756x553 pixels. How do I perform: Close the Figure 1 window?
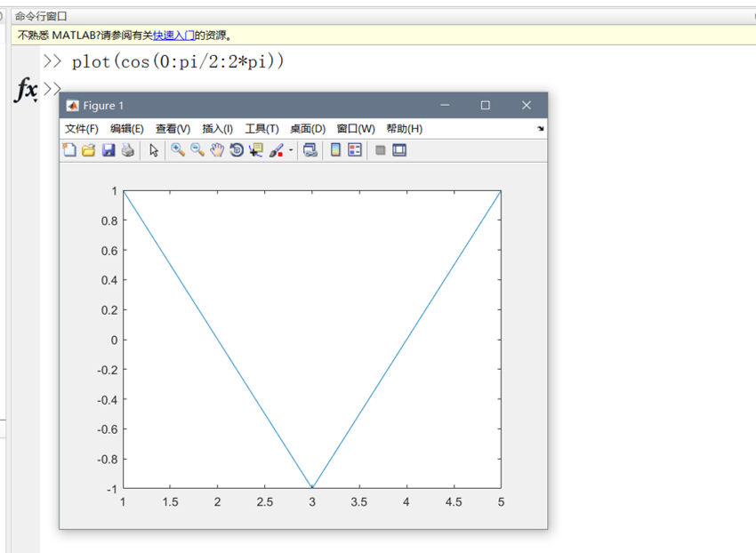(x=527, y=105)
